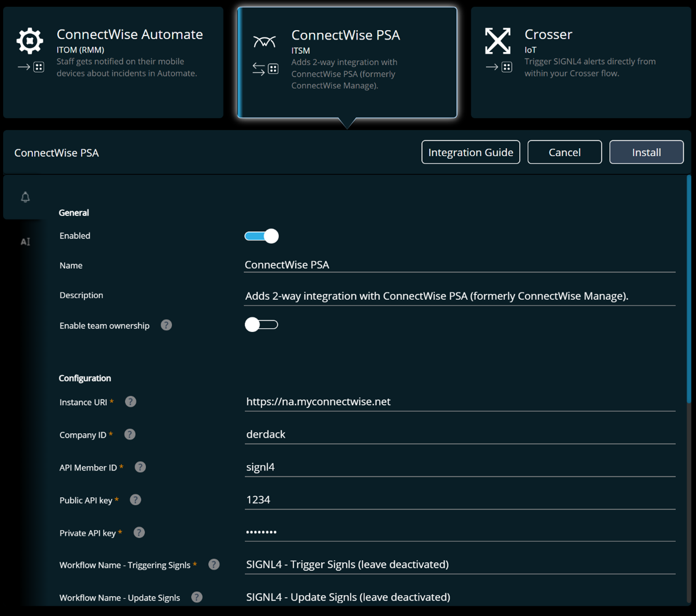
Task: Click the two-way arrows icon under ConnectWise PSA
Action: click(x=265, y=69)
